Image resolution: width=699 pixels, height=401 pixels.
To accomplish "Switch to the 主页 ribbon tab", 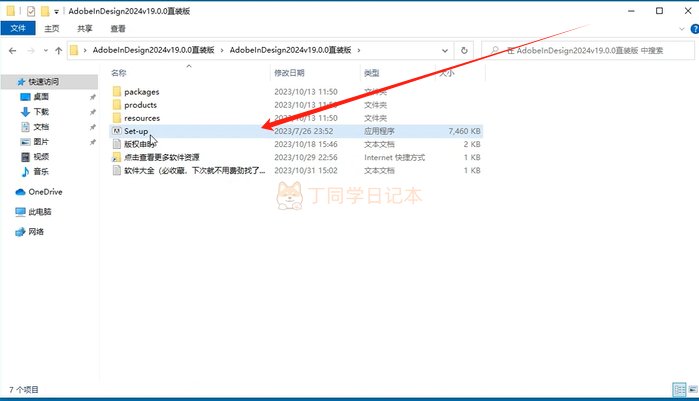I will [52, 29].
